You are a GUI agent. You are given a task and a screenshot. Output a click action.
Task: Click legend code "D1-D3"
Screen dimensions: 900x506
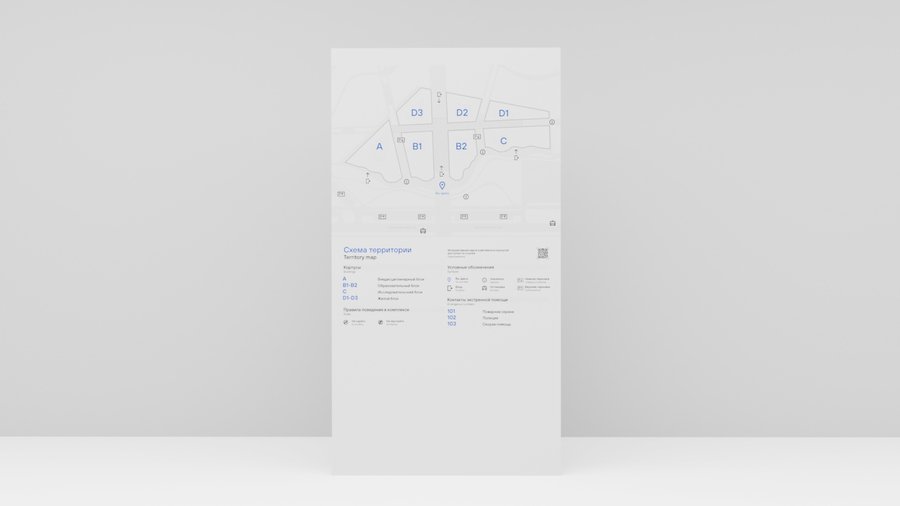[x=350, y=298]
